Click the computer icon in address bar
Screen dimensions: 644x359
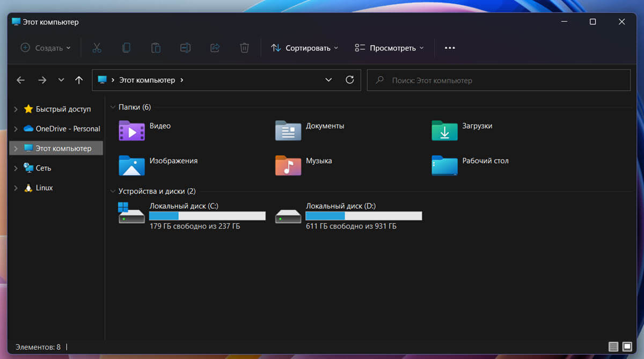103,80
